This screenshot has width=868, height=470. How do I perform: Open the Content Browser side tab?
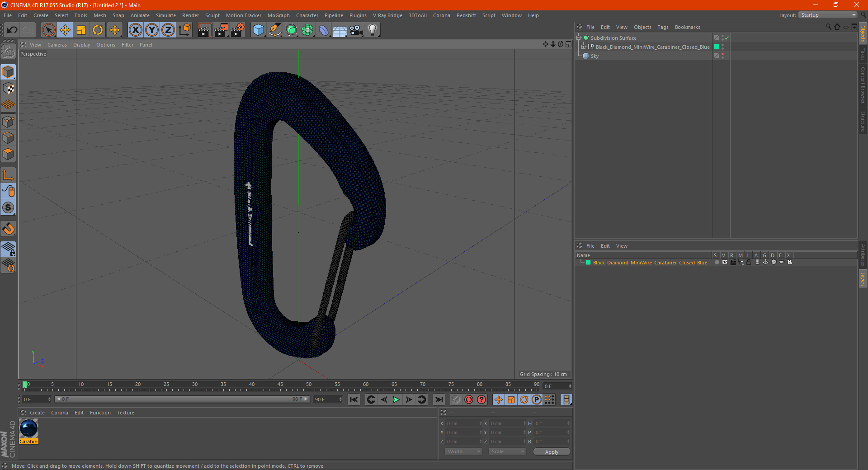click(863, 85)
